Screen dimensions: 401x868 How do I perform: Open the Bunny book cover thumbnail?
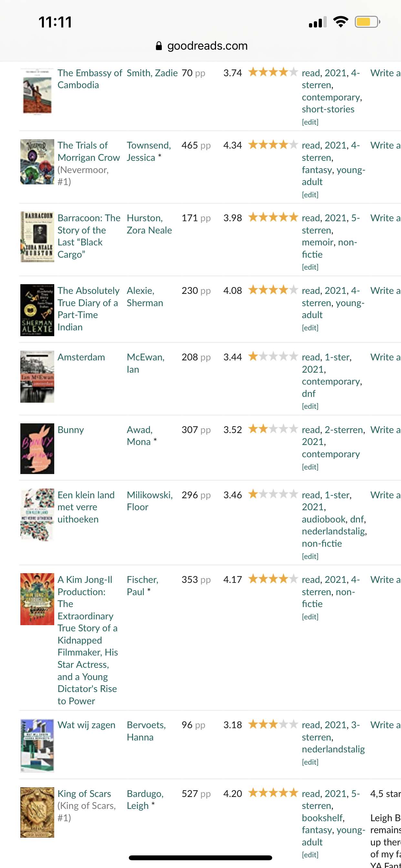[37, 449]
